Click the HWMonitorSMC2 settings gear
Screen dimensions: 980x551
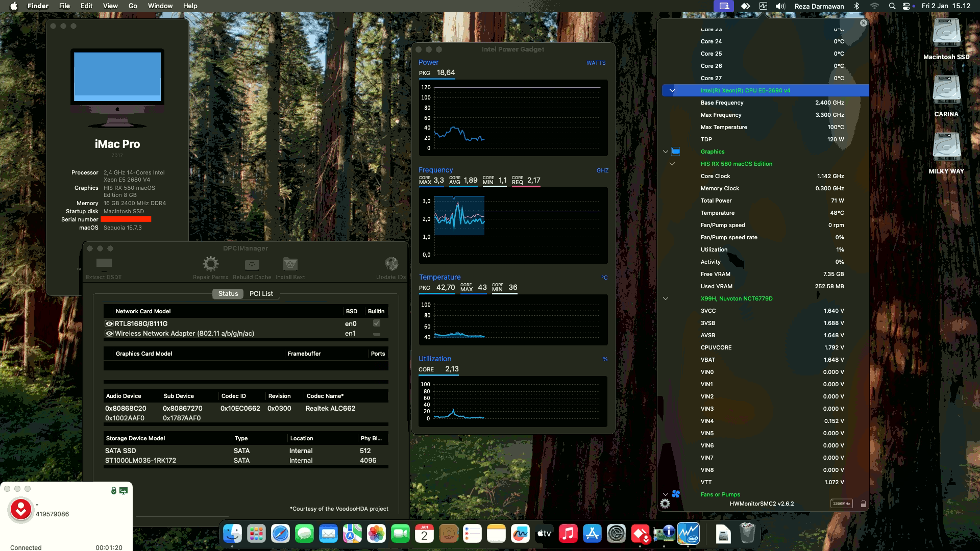666,504
